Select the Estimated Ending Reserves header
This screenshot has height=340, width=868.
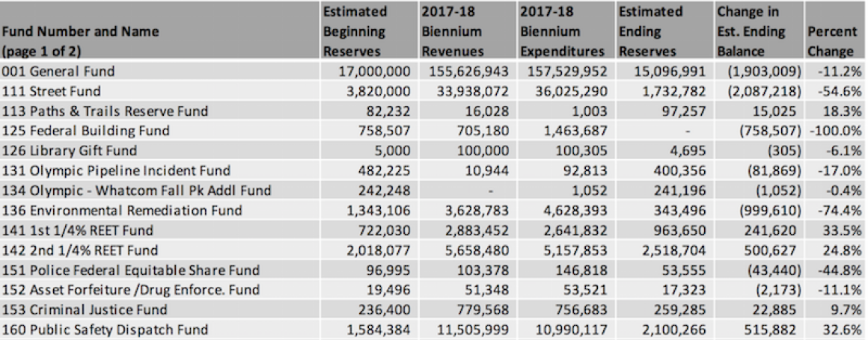651,32
